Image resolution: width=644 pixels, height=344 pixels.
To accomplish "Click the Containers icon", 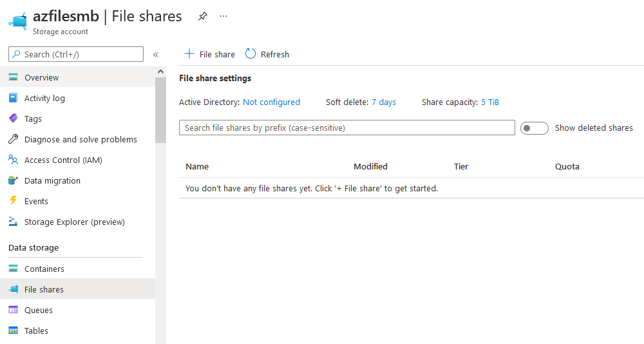I will (x=13, y=269).
